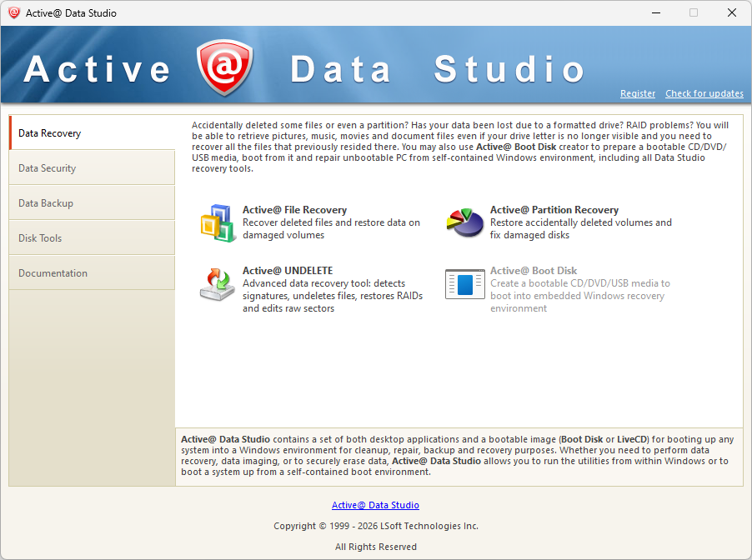Launch the Partition Recovery pie chart icon

[465, 222]
